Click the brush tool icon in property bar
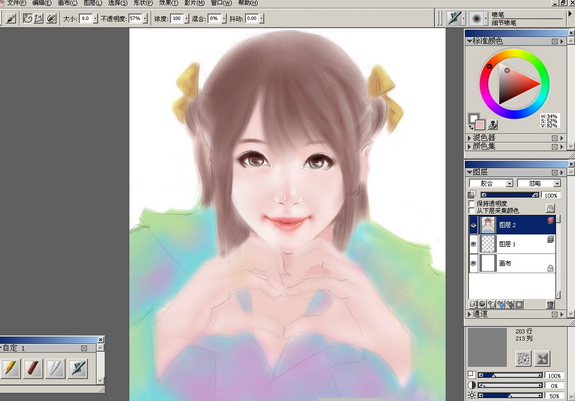This screenshot has width=575, height=401. point(11,18)
